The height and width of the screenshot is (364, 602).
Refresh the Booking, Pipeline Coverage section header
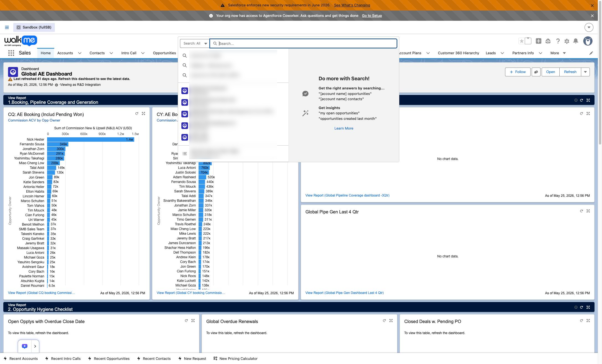click(x=582, y=100)
